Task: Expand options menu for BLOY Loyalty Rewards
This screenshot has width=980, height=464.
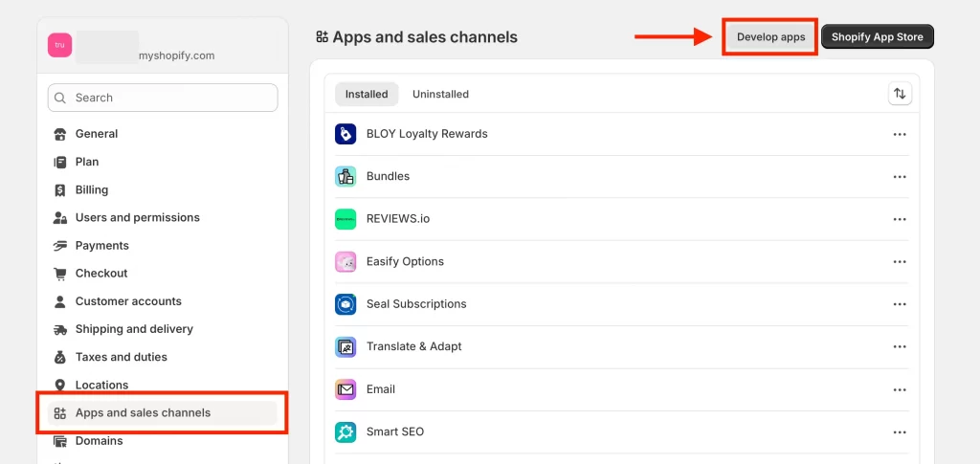Action: [x=899, y=134]
